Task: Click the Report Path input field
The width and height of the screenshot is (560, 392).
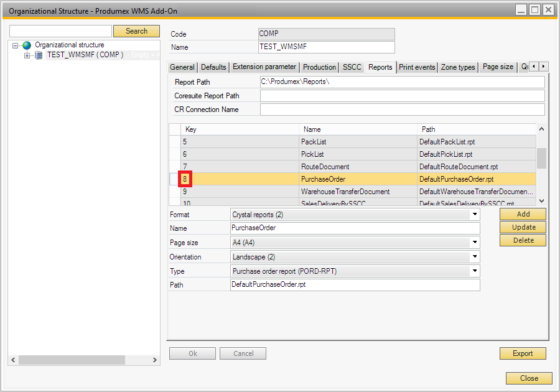Action: pos(402,82)
